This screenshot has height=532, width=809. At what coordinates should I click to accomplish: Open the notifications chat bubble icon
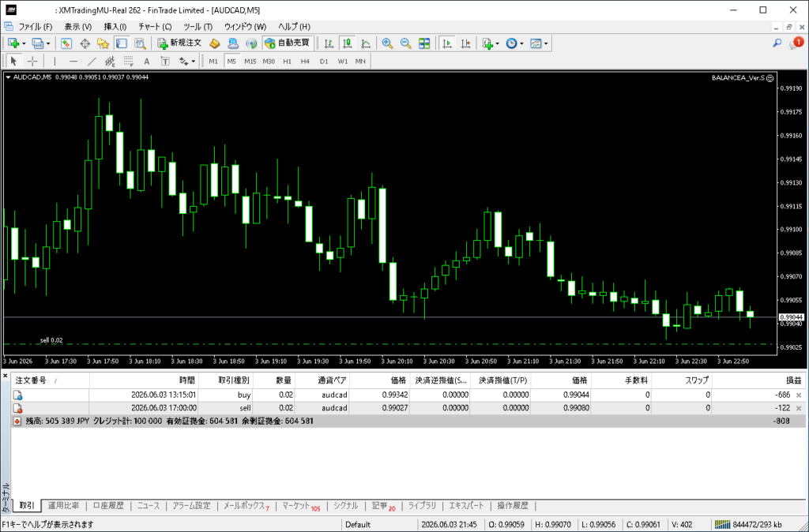tap(796, 43)
